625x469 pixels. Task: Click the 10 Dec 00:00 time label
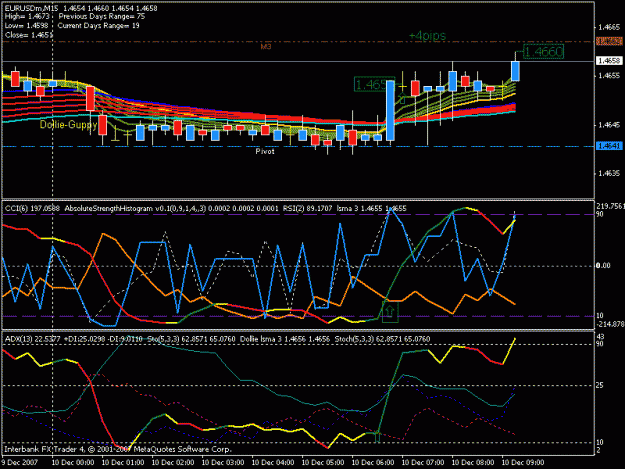73,463
